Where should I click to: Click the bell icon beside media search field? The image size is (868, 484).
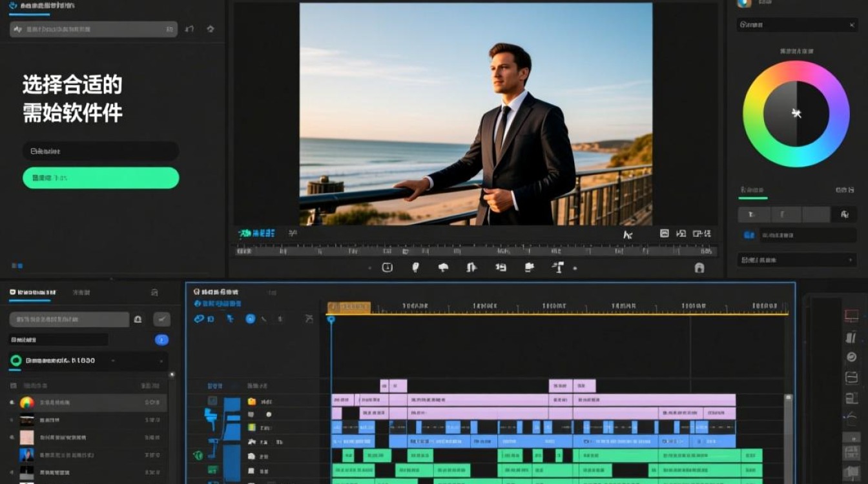138,319
